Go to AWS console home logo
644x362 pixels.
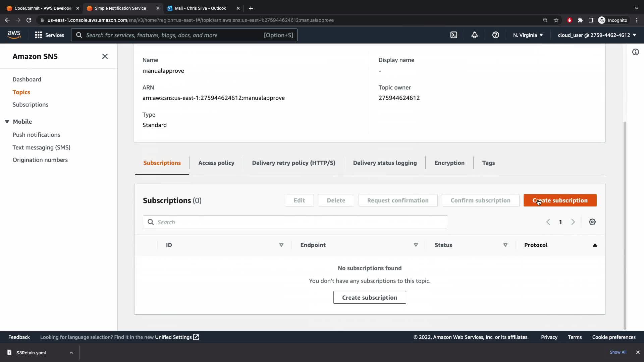coord(14,35)
